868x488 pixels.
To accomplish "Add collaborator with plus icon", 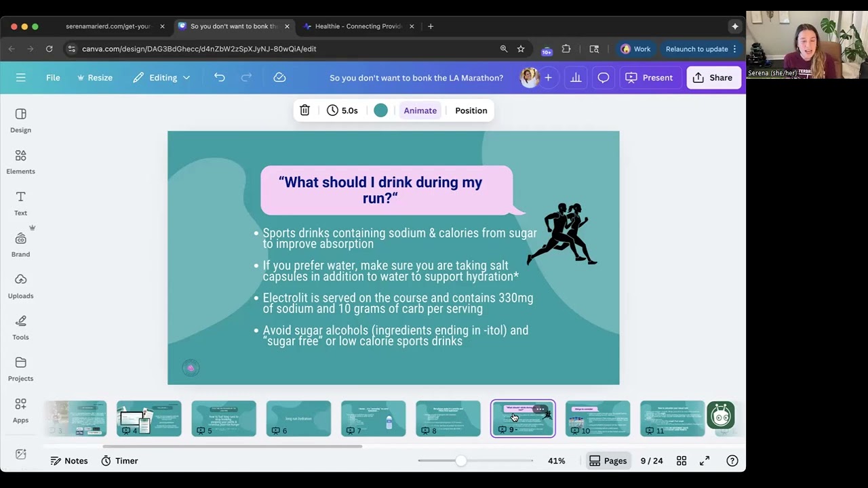I will tap(548, 77).
